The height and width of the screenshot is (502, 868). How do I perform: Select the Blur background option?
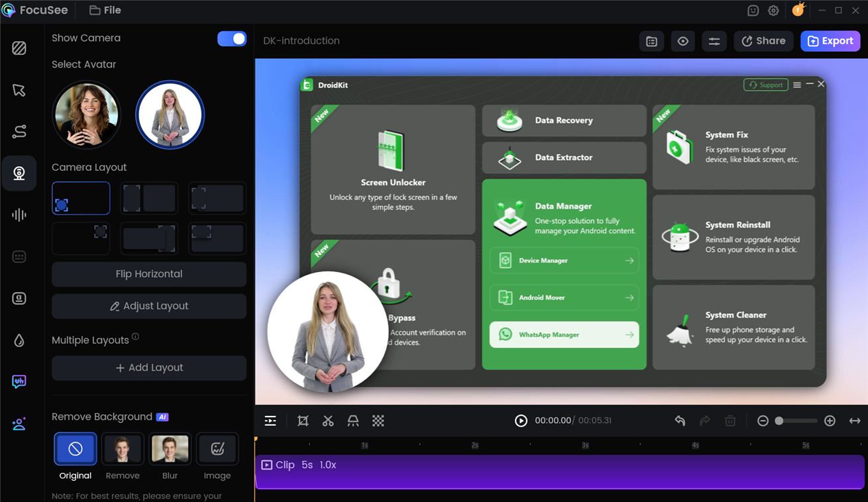tap(170, 450)
